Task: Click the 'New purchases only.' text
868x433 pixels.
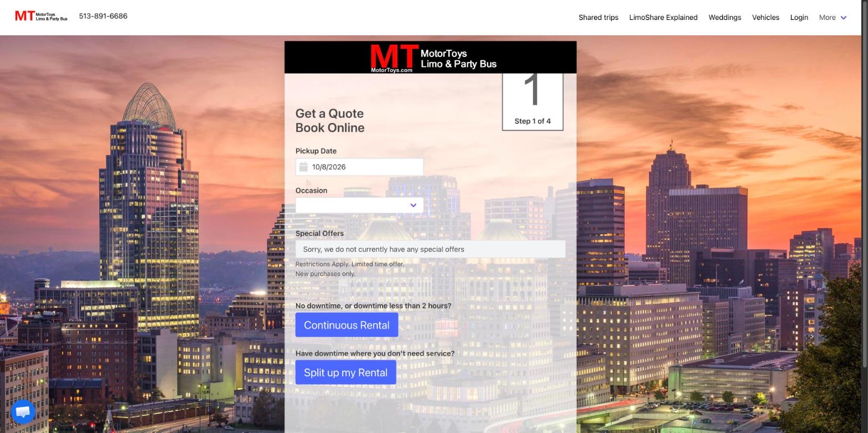Action: (325, 274)
